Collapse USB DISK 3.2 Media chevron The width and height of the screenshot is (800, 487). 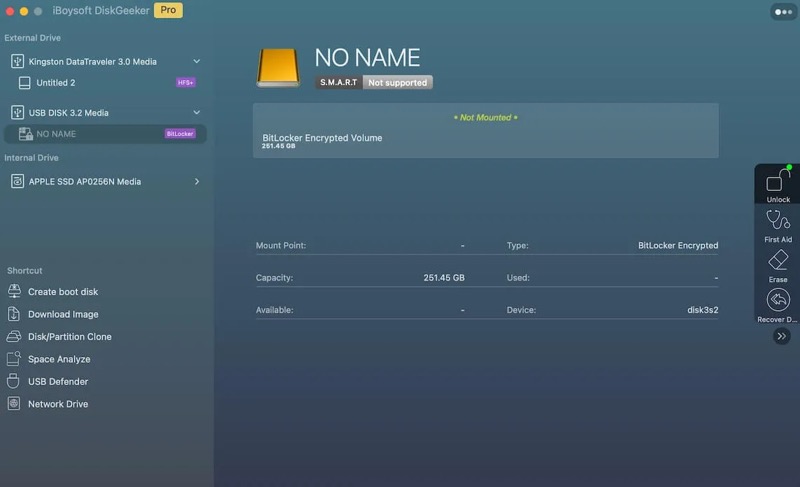coord(196,112)
